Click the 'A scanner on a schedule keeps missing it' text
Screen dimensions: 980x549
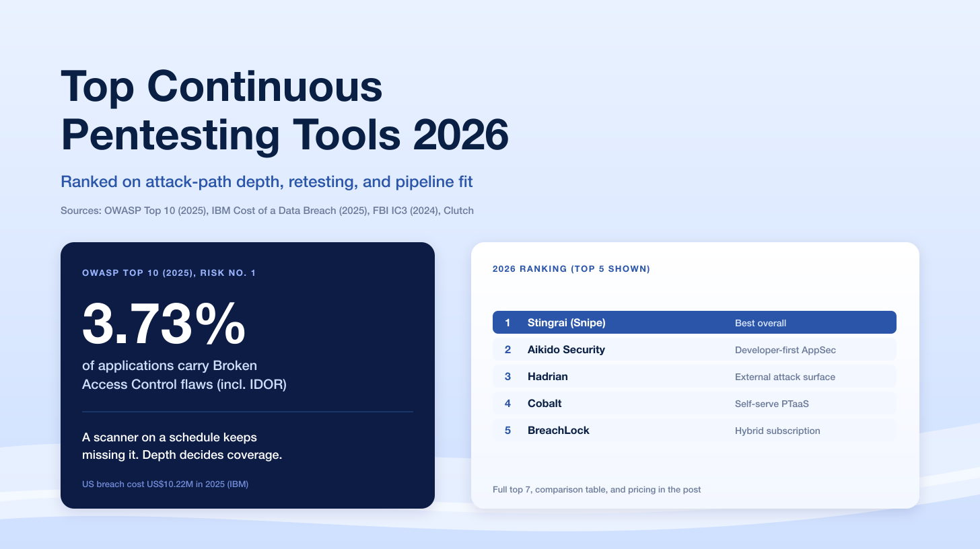[182, 446]
